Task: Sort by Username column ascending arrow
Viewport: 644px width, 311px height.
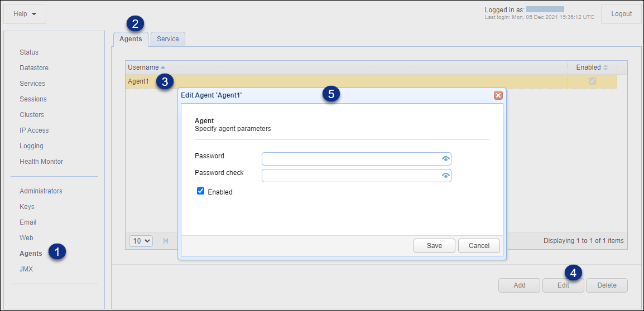Action: pyautogui.click(x=163, y=67)
